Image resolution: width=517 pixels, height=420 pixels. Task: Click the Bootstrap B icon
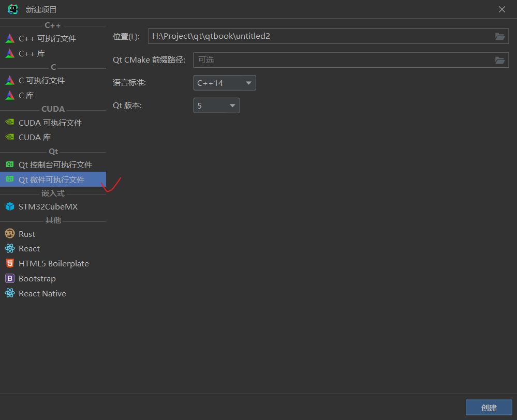coord(10,278)
